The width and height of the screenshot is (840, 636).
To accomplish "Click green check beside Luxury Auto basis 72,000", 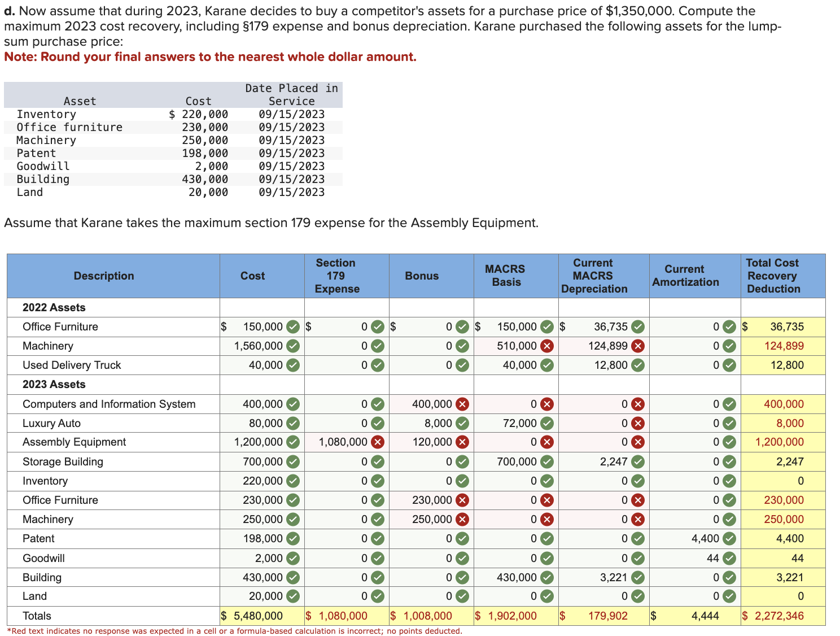I will coord(546,423).
